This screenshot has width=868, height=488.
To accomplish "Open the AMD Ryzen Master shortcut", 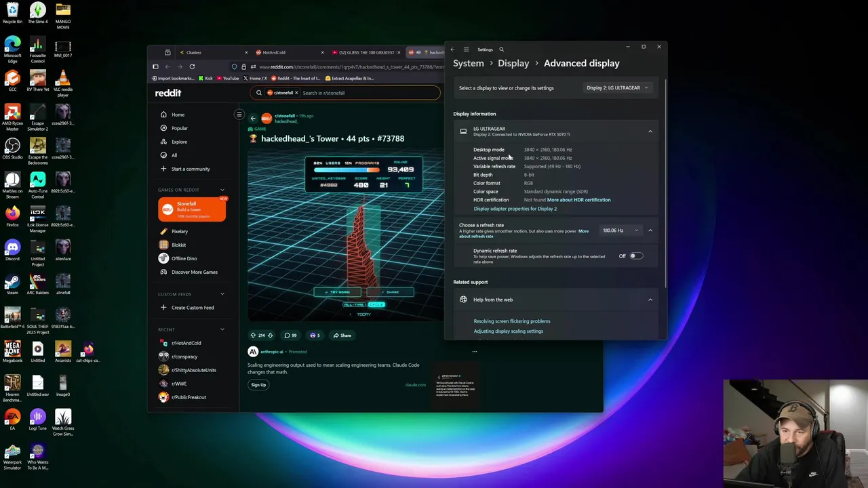I will click(x=12, y=117).
